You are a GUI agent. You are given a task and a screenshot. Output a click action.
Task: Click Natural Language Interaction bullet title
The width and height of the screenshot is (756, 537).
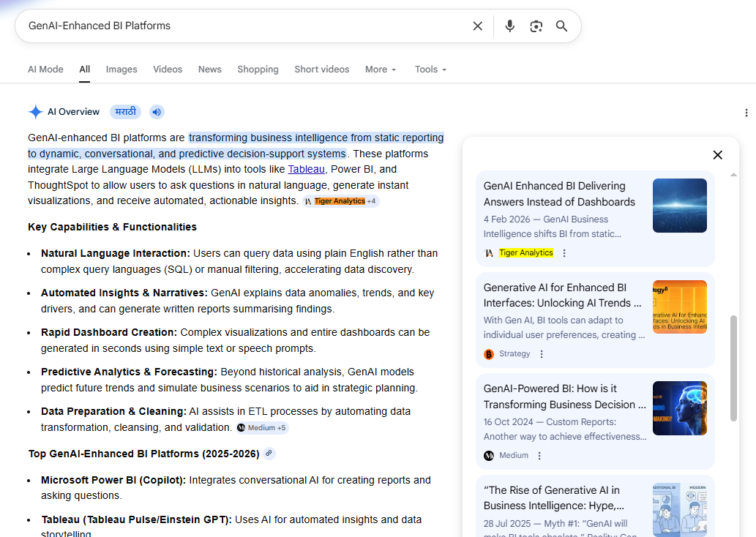pos(116,254)
